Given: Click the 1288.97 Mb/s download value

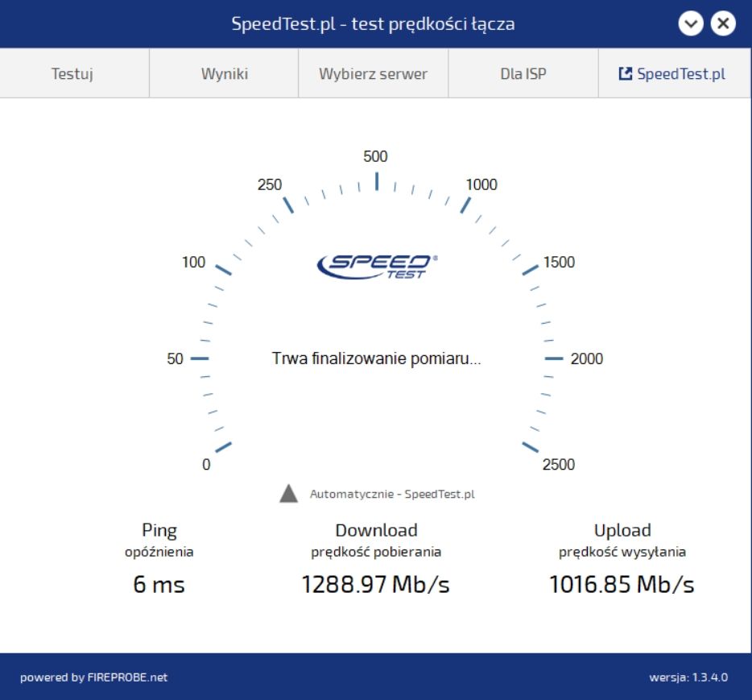Looking at the screenshot, I should (375, 584).
